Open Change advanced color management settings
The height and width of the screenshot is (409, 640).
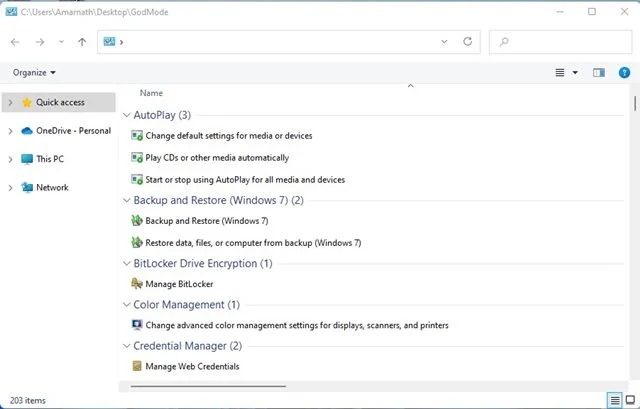[x=297, y=325]
